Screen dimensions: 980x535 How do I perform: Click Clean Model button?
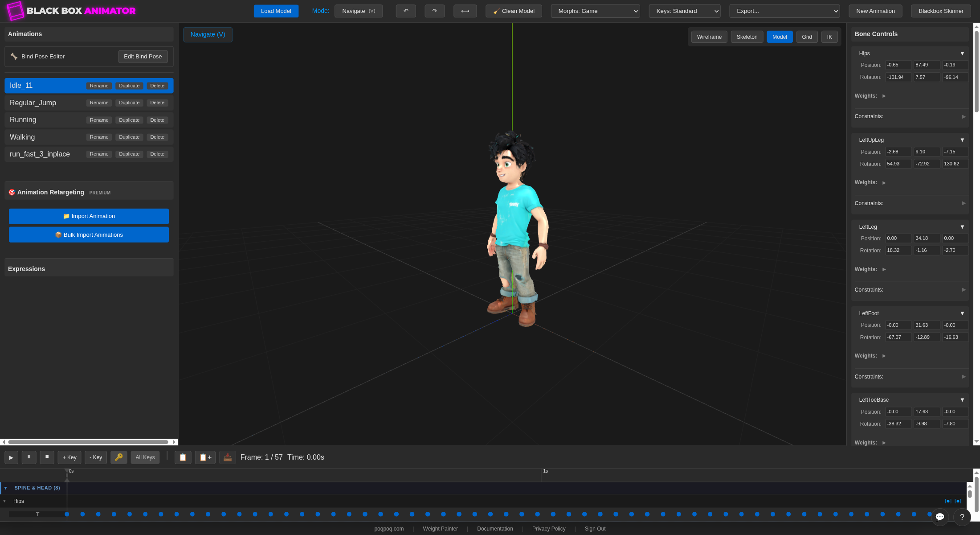click(514, 11)
